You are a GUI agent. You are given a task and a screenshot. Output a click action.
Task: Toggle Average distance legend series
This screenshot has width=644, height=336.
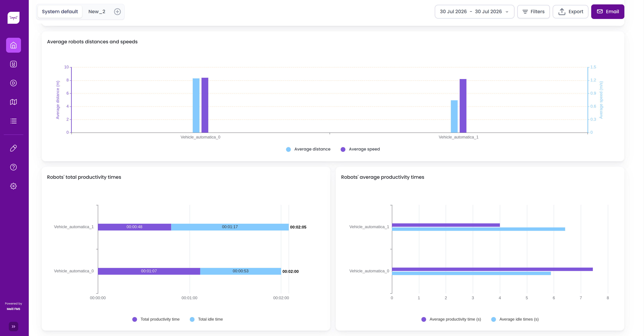point(308,149)
